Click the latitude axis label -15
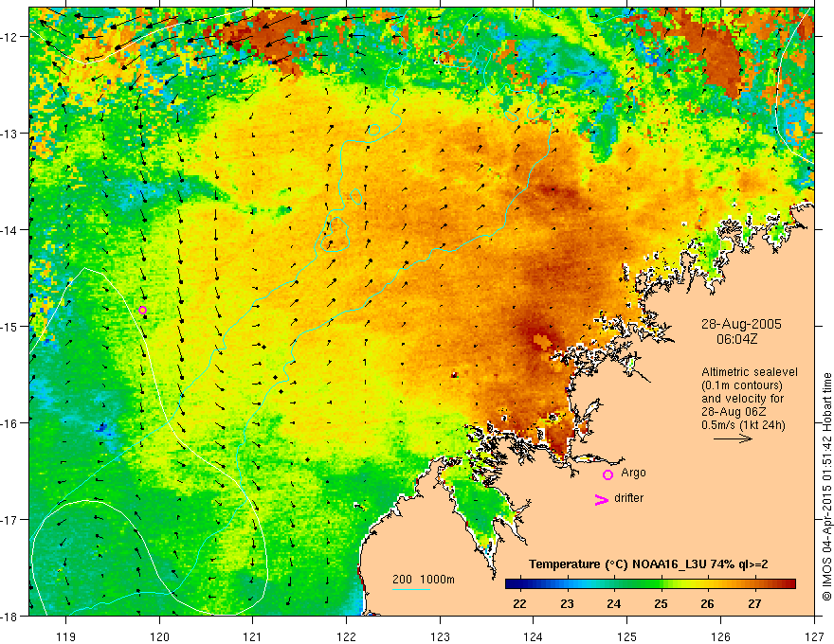Image resolution: width=834 pixels, height=644 pixels. [10, 326]
